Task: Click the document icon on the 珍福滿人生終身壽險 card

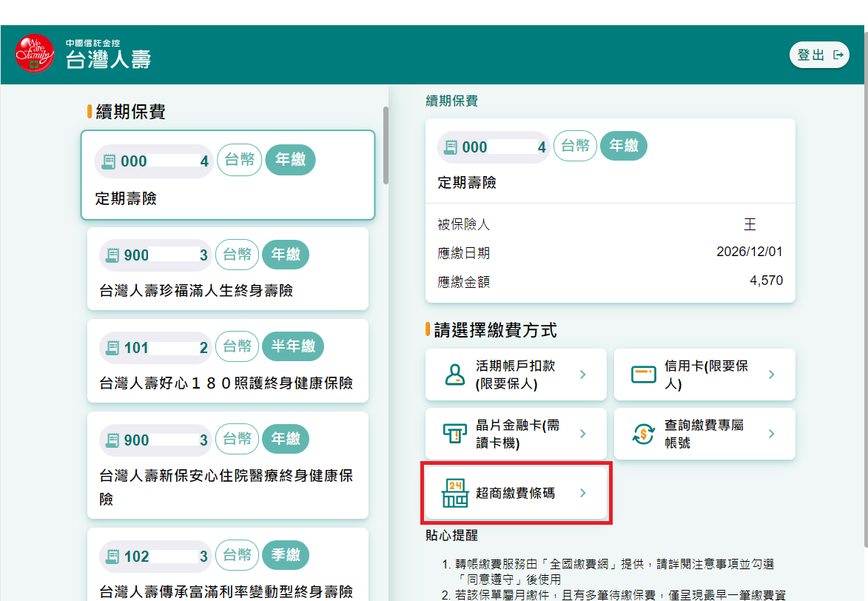Action: pos(112,255)
